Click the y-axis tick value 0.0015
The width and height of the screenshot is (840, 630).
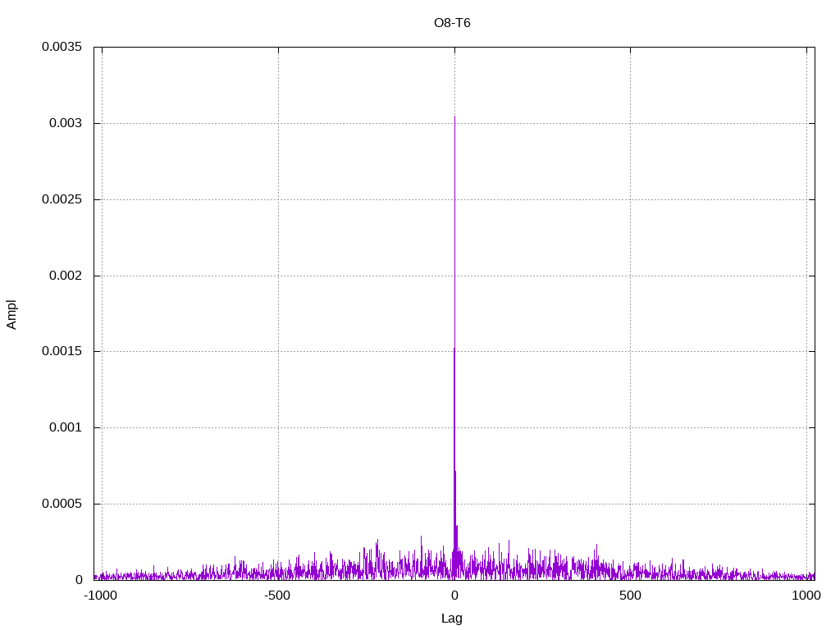click(62, 351)
